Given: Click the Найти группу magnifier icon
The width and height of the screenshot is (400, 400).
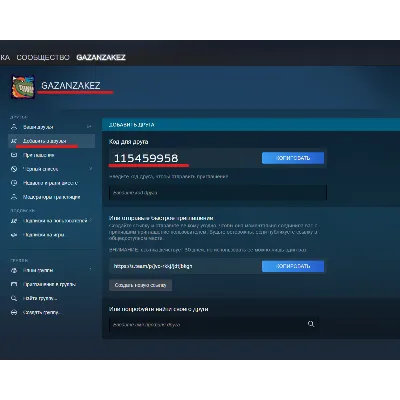Looking at the screenshot, I should [x=14, y=298].
